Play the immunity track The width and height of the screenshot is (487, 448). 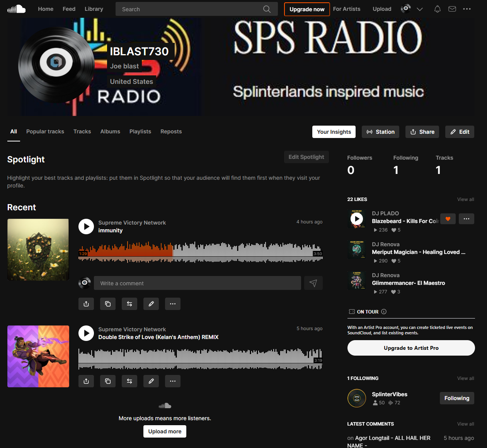tap(86, 227)
